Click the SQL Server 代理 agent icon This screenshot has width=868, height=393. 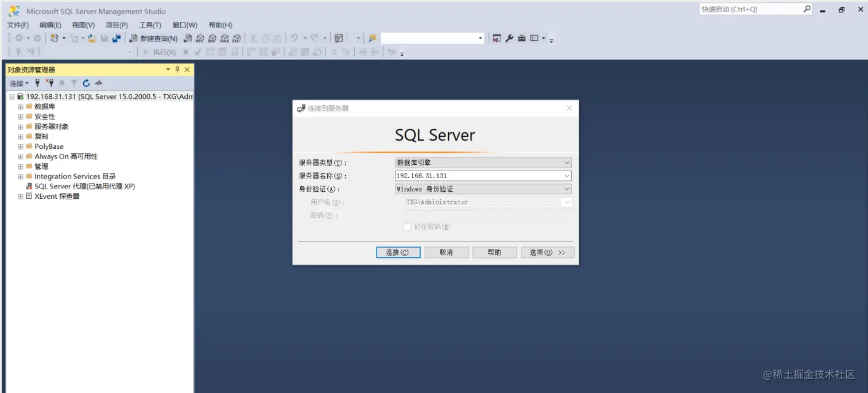29,186
